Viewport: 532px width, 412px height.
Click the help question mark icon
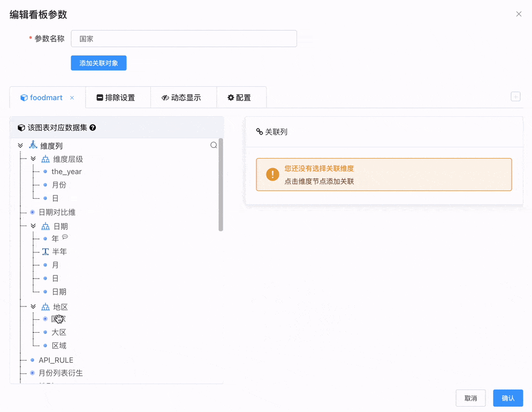pos(93,128)
